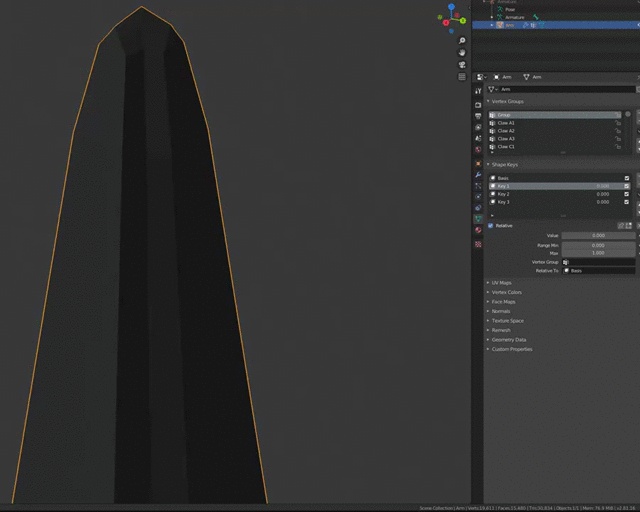This screenshot has width=640, height=512.
Task: Click the red X axis on navigation gizmo
Action: (x=446, y=23)
